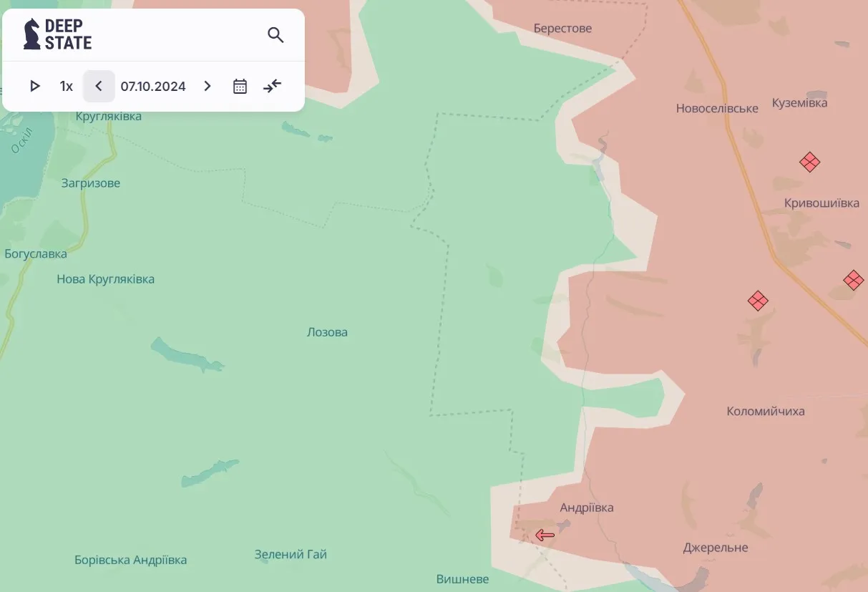Select unit marker at far right edge

853,280
